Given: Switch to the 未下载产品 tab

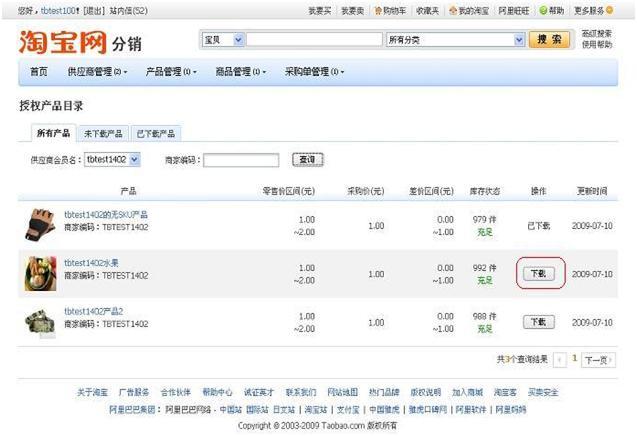Looking at the screenshot, I should (103, 134).
